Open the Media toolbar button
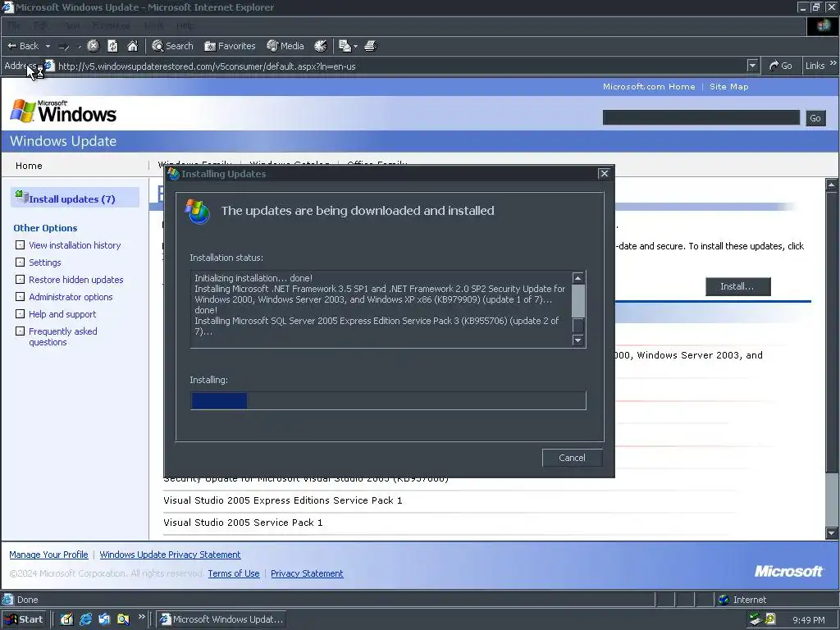This screenshot has height=630, width=840. tap(285, 46)
